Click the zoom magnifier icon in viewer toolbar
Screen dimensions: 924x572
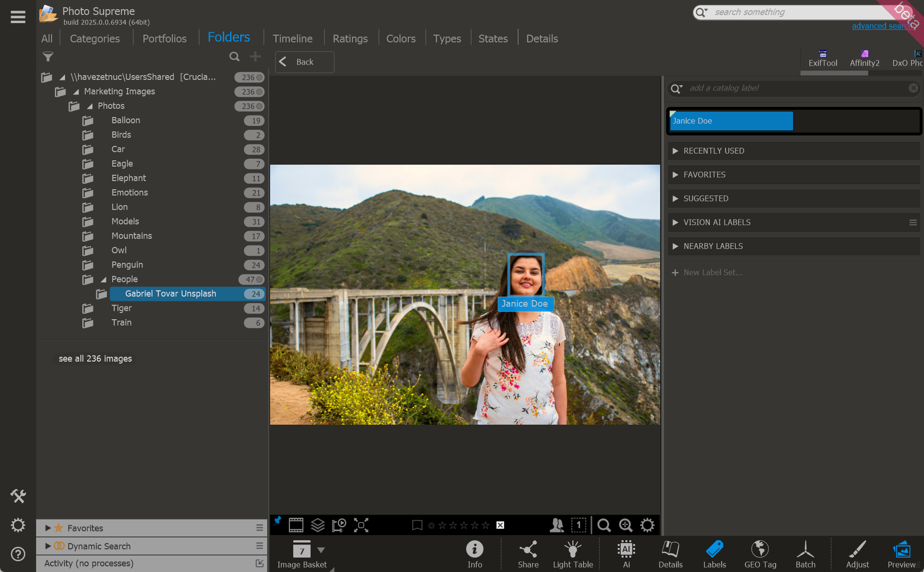(604, 525)
